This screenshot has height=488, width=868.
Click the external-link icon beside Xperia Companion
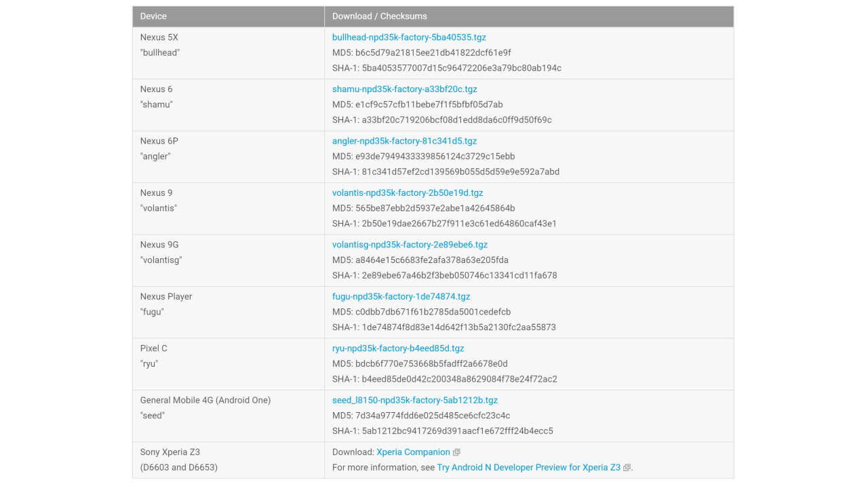coord(456,452)
